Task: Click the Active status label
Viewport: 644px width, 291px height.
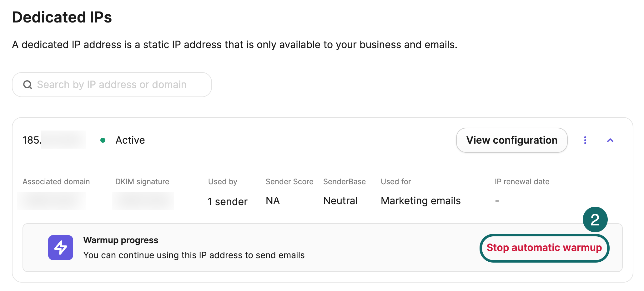Action: pyautogui.click(x=130, y=140)
